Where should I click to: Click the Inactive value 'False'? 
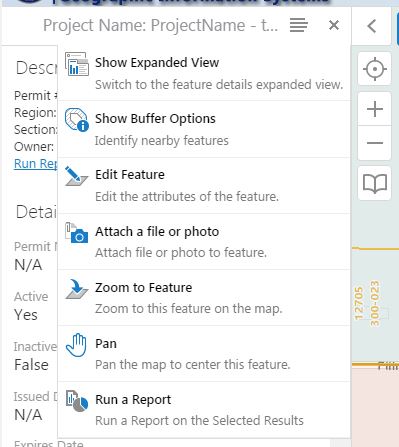point(31,365)
